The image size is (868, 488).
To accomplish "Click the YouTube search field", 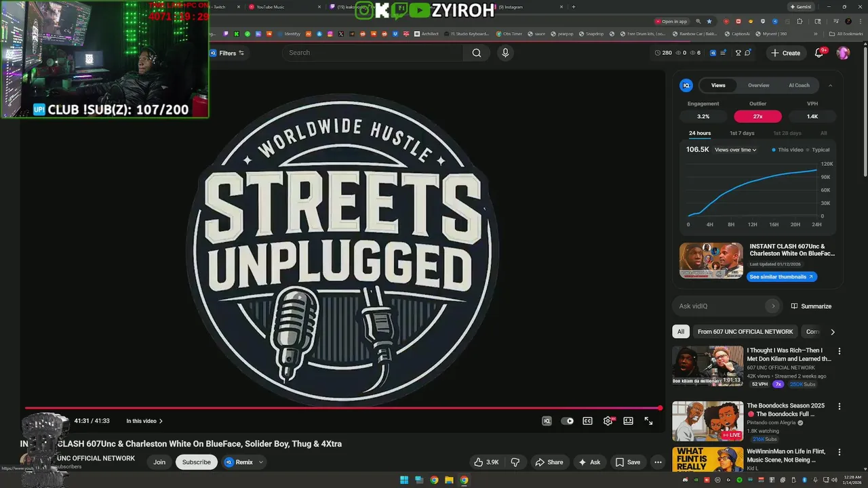I will pos(374,53).
